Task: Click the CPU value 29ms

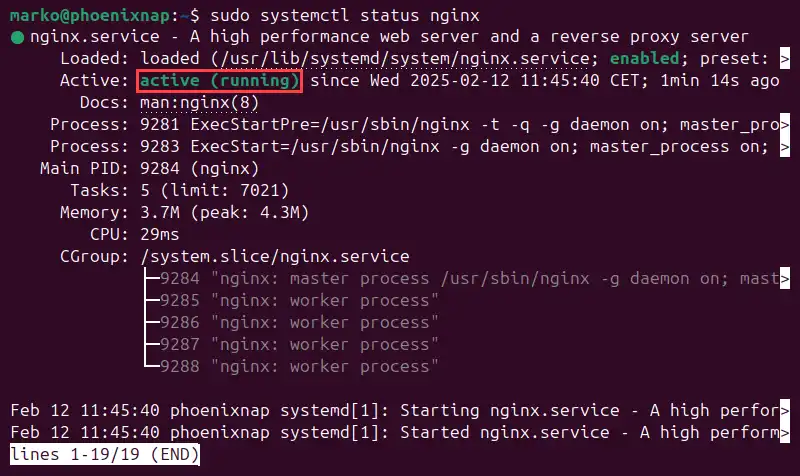Action: click(160, 235)
